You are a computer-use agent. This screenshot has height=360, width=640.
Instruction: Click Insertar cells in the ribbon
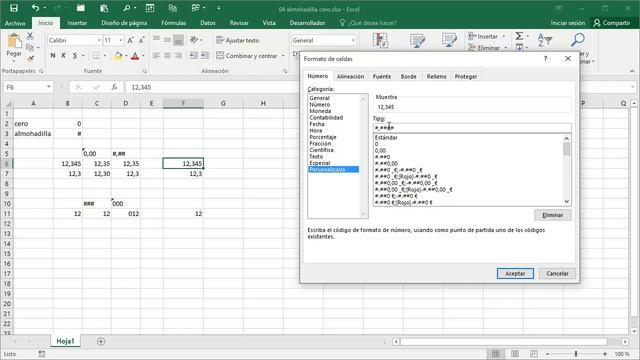point(483,36)
